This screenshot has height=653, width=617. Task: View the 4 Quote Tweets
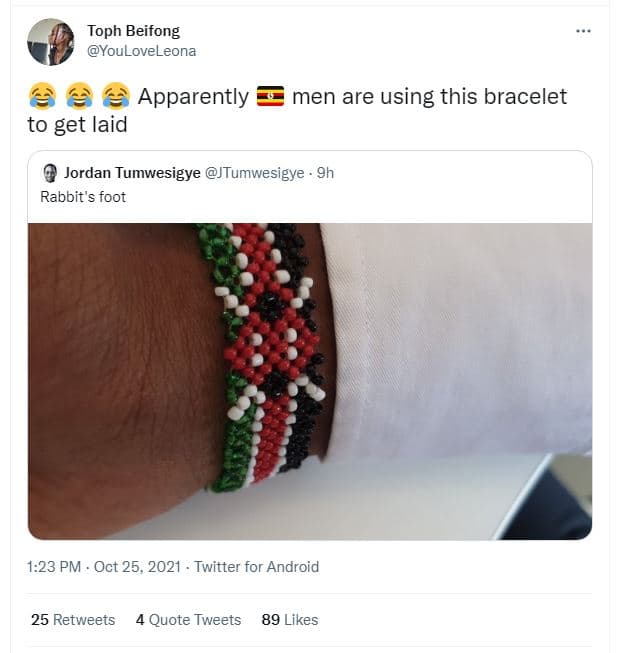tap(188, 620)
